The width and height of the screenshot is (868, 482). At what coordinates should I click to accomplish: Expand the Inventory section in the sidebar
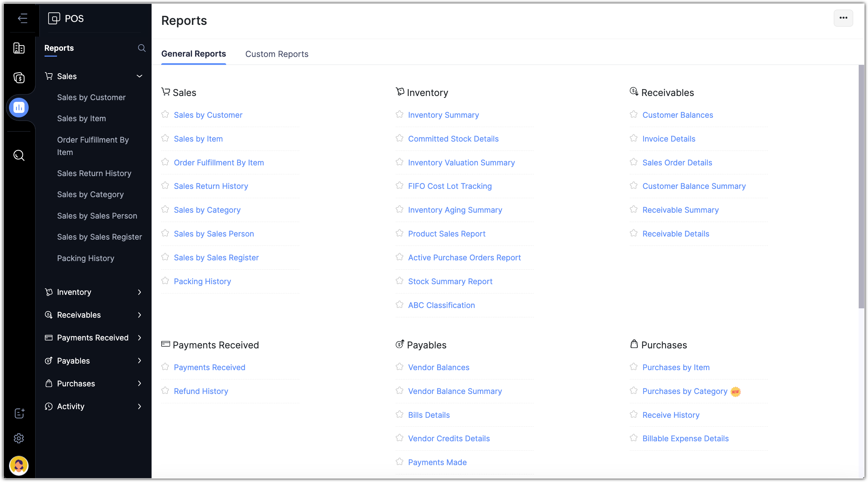click(x=139, y=292)
